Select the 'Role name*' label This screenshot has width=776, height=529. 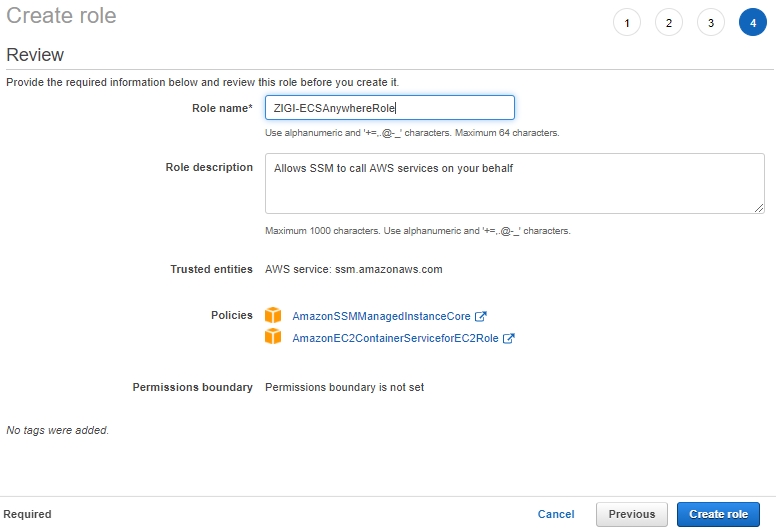(x=222, y=108)
